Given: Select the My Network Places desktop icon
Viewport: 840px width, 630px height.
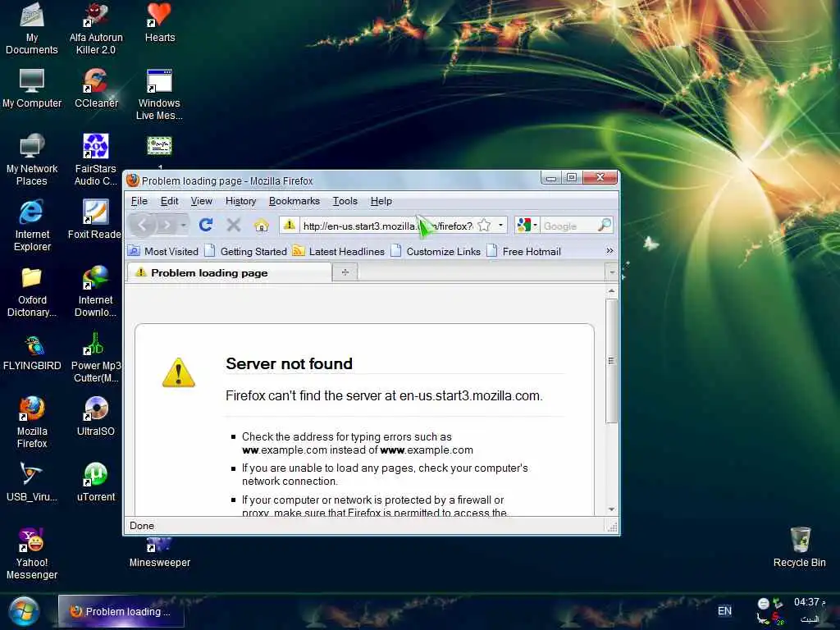Looking at the screenshot, I should (32, 160).
